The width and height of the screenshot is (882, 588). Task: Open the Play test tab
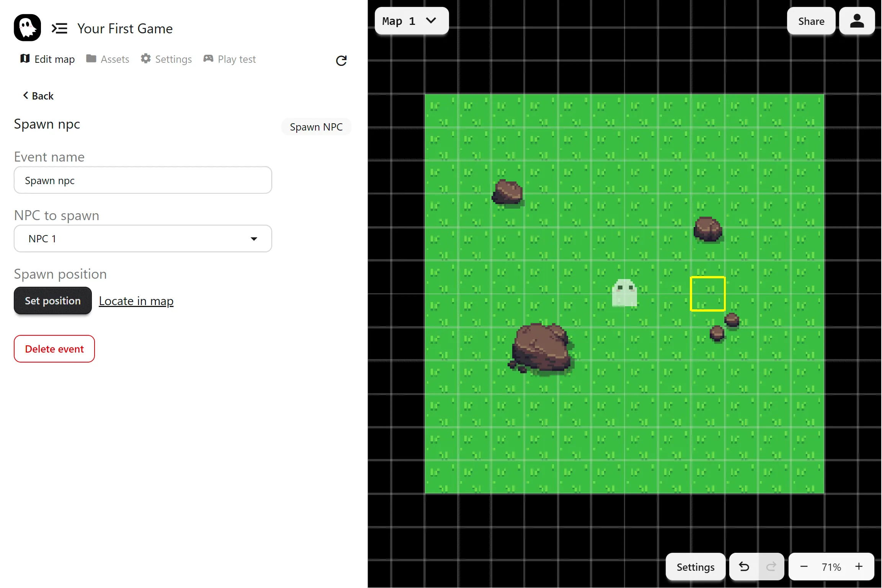pyautogui.click(x=229, y=59)
